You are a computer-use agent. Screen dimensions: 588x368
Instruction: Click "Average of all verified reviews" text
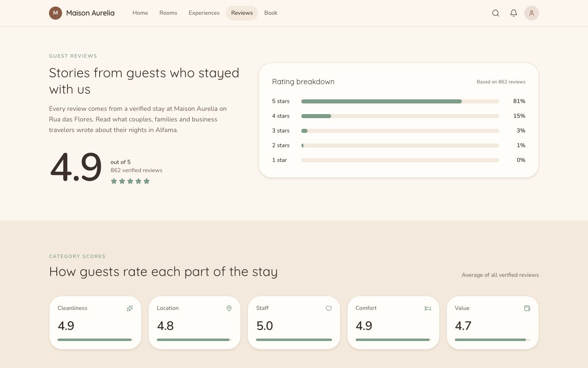point(500,275)
